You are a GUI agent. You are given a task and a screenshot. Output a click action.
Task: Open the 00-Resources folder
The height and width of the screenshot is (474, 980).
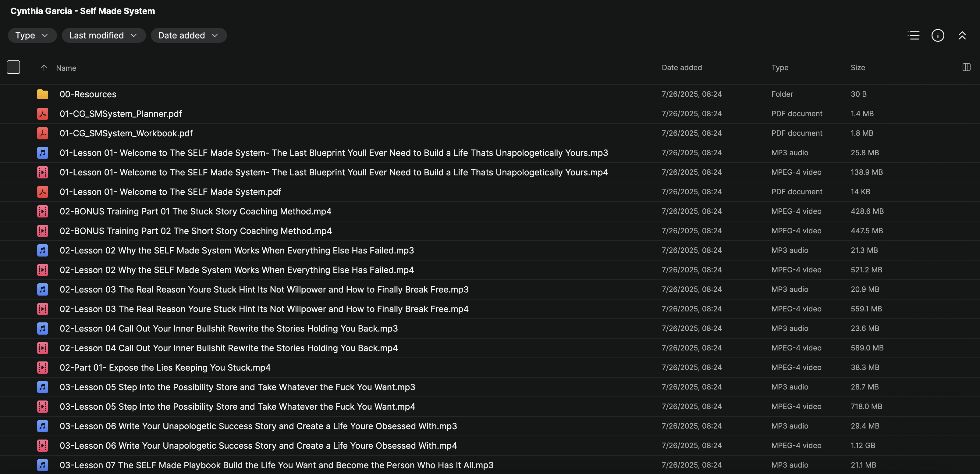[x=88, y=94]
